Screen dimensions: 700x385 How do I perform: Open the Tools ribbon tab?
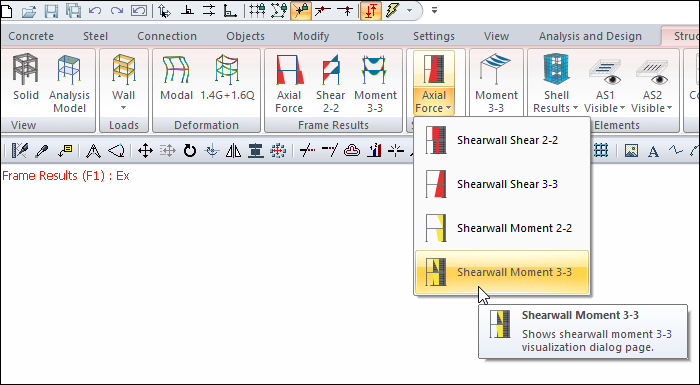pos(370,36)
